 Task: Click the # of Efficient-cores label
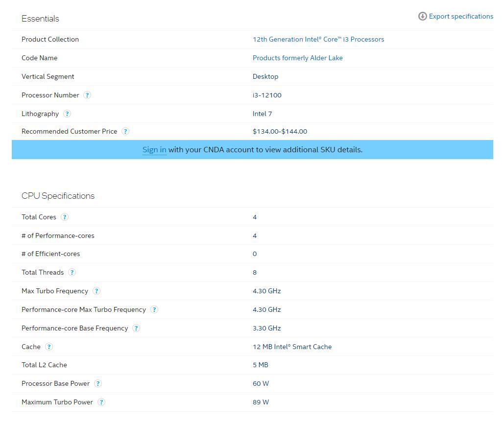[51, 254]
